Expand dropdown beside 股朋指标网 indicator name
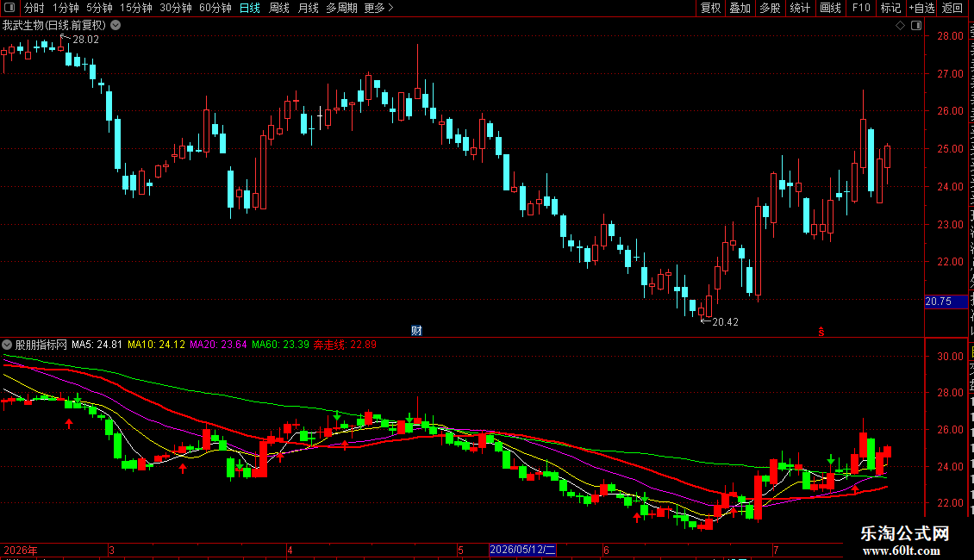This screenshot has height=560, width=974. click(x=7, y=345)
